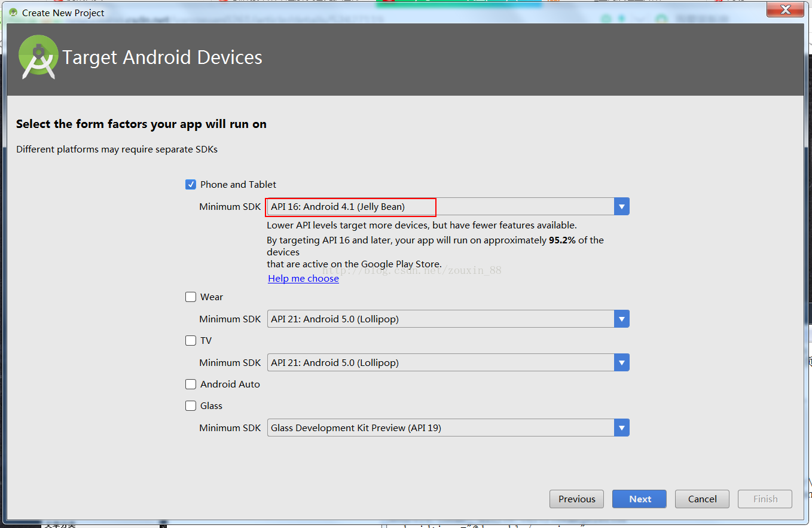This screenshot has height=528, width=812.
Task: Open Phone and Tablet Minimum SDK dropdown arrow
Action: coord(622,206)
